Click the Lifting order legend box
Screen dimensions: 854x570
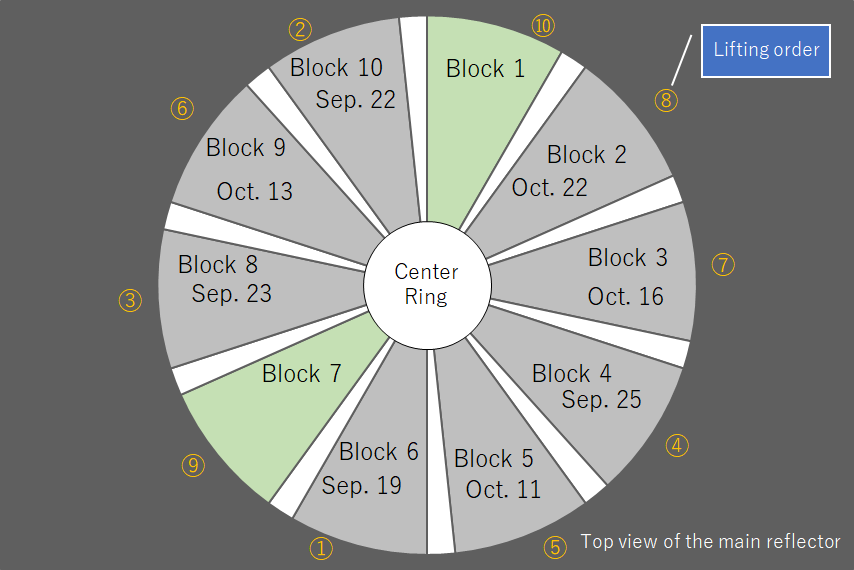tap(765, 51)
